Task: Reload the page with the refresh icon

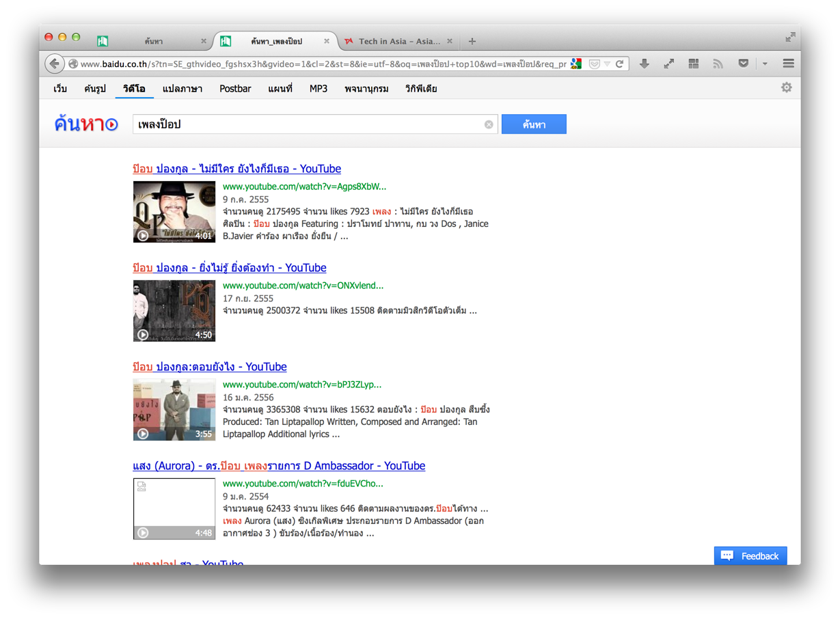Action: [620, 64]
